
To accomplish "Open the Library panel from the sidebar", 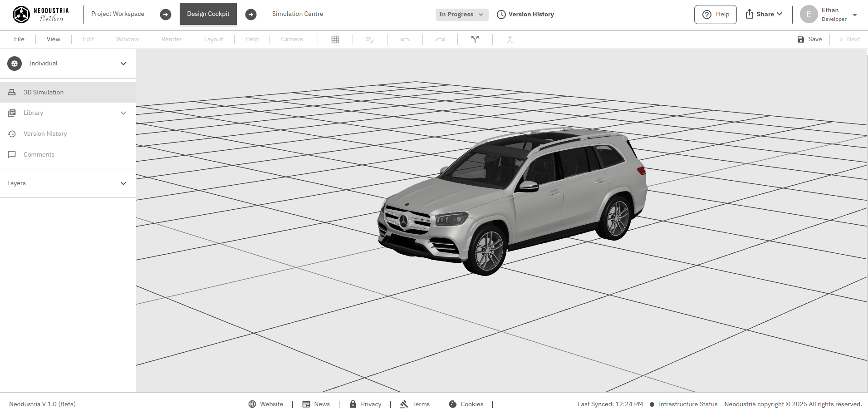I will [34, 113].
